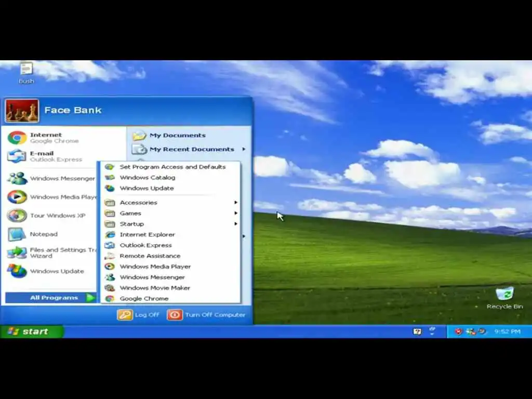Click the 9:52 PM clock

(x=507, y=331)
